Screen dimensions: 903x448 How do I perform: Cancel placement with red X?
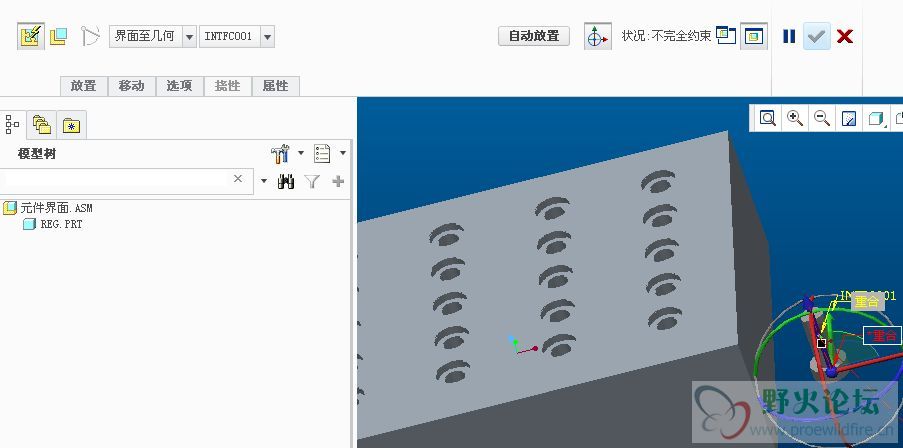[845, 36]
